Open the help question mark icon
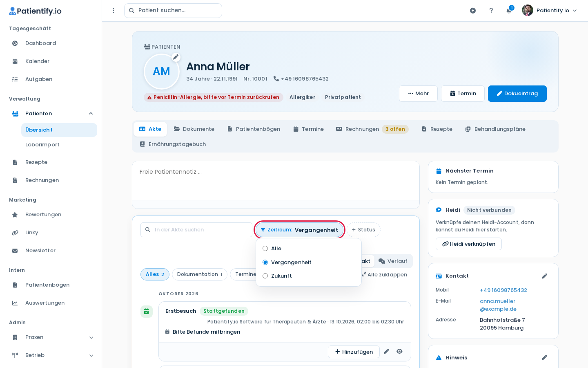 (491, 11)
